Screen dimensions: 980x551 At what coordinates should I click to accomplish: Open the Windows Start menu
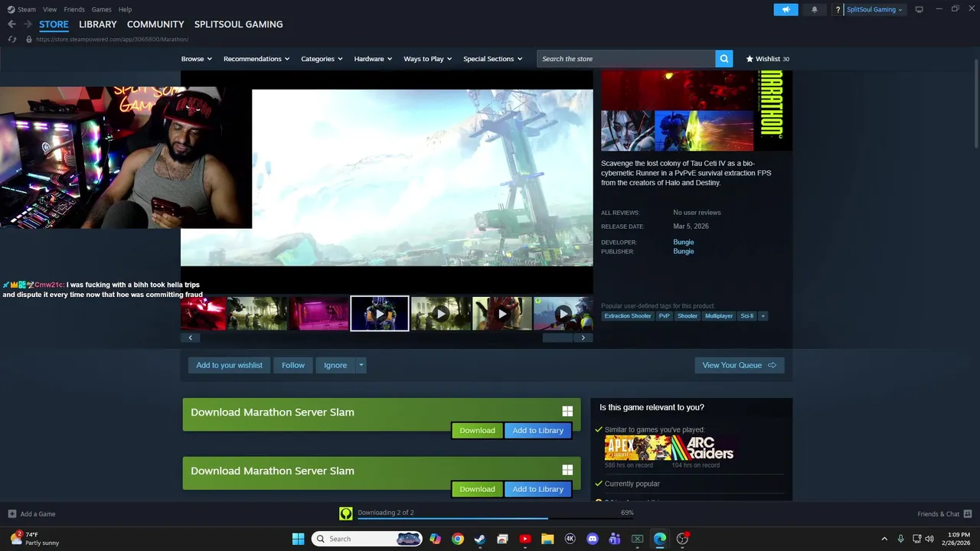[298, 539]
